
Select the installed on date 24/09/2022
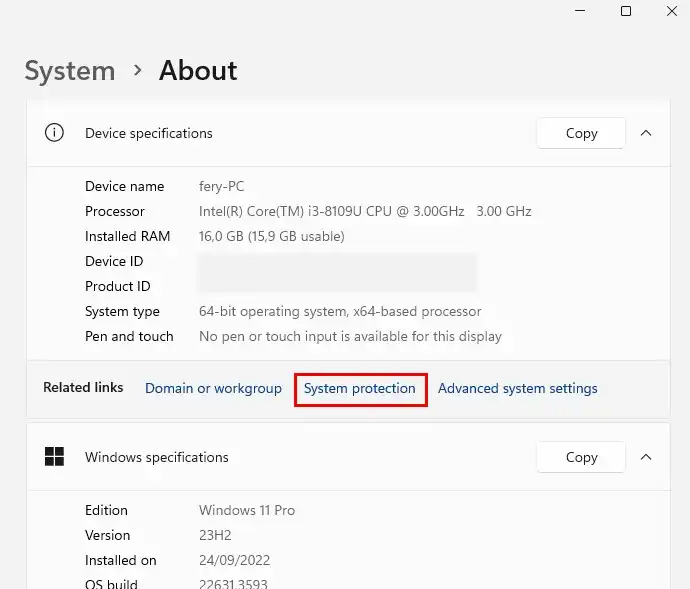(235, 560)
